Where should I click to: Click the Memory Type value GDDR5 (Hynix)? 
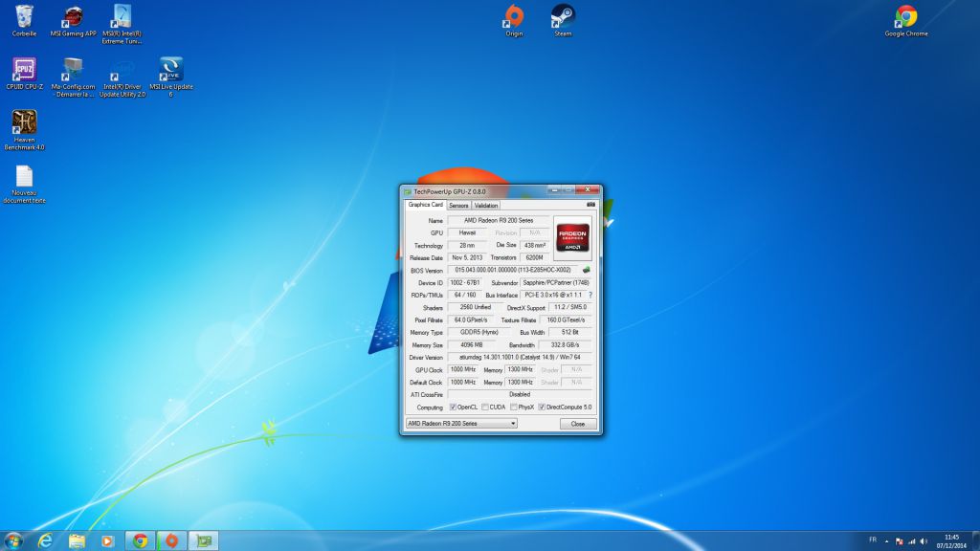(479, 332)
